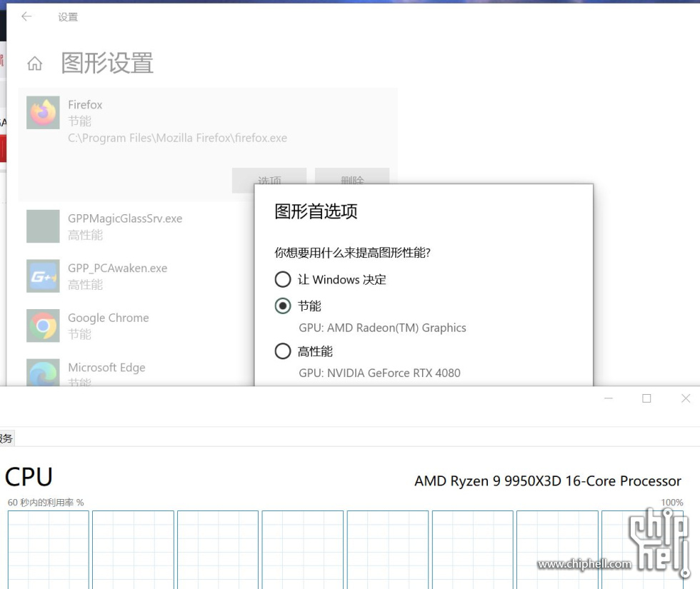Click the GPP_PCAwaken.exe G+ icon
This screenshot has height=589, width=700.
click(x=43, y=276)
